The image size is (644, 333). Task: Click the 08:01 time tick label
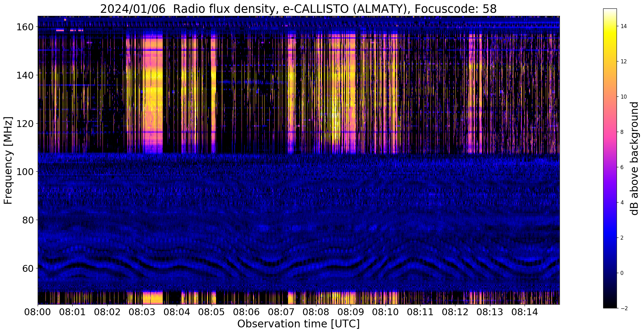tap(72, 312)
